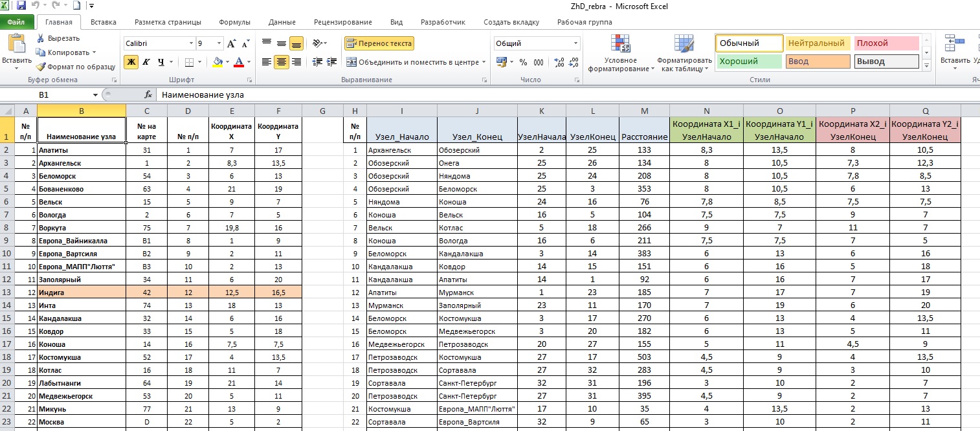The height and width of the screenshot is (431, 980).
Task: Save the workbook with the floppy icon
Action: click(21, 6)
